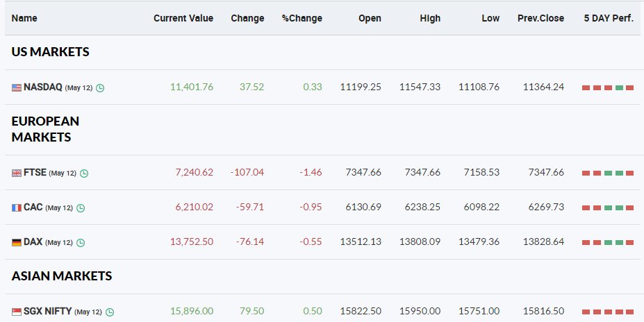Select the US MARKETS section heading
This screenshot has width=644, height=322.
click(50, 51)
